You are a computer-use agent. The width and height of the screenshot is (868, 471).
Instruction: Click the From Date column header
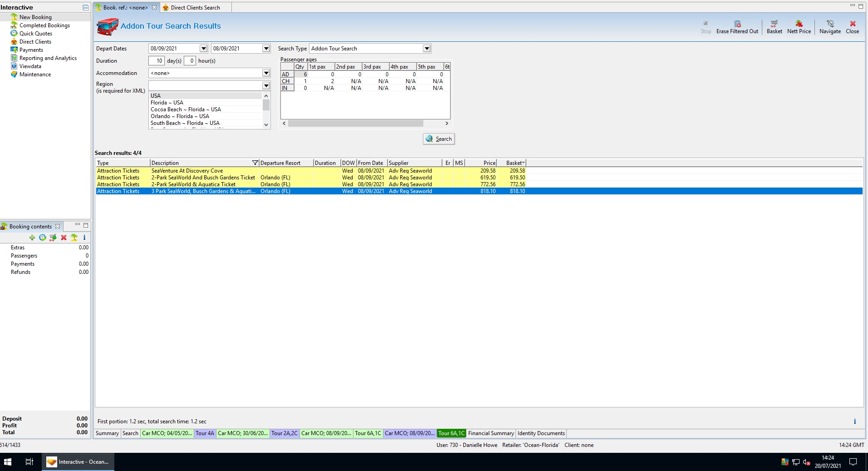372,163
